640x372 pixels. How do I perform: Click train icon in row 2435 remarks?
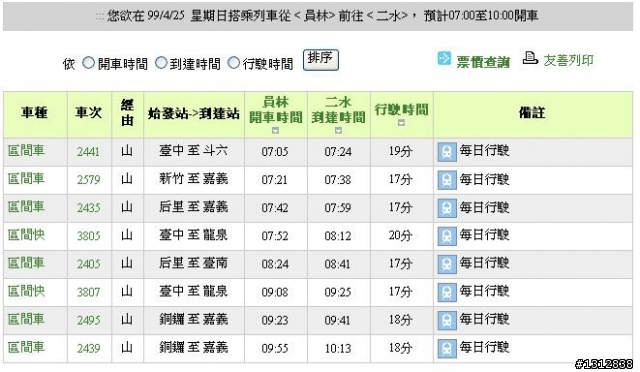pos(447,208)
